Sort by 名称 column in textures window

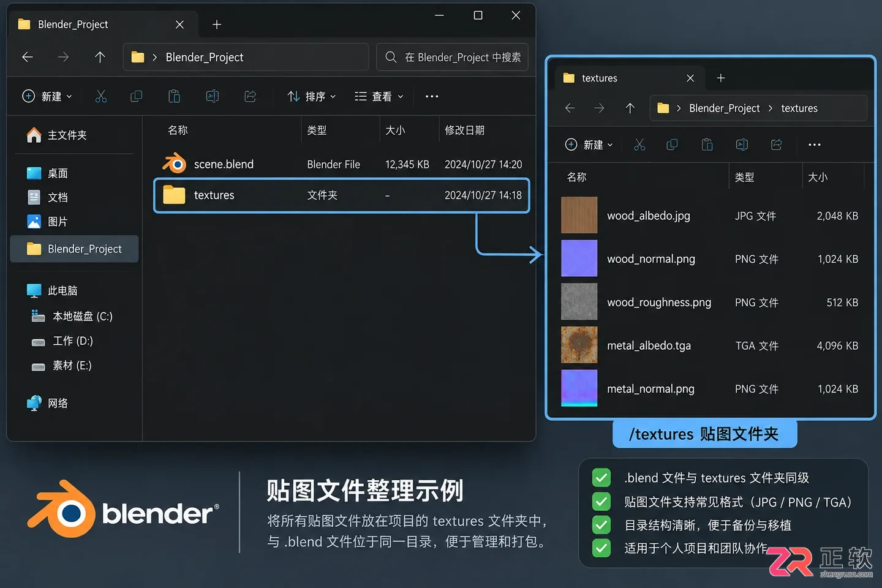click(x=576, y=177)
